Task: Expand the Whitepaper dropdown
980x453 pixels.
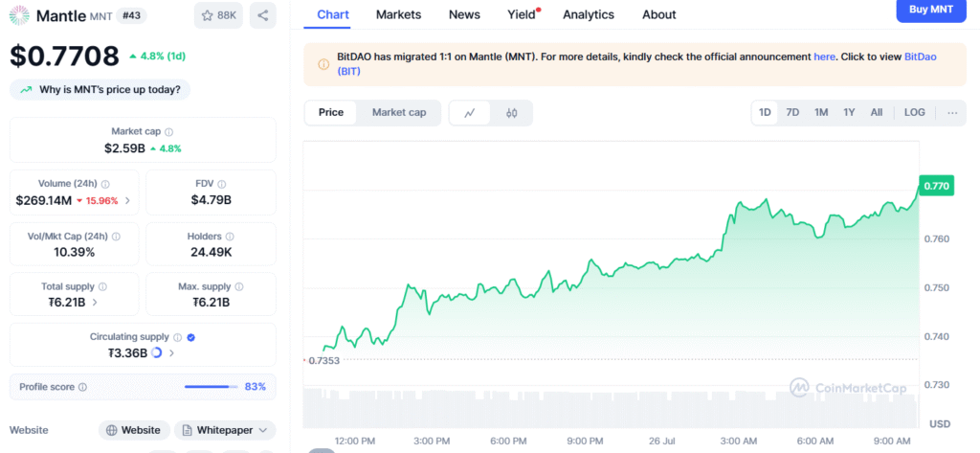Action: (x=224, y=430)
